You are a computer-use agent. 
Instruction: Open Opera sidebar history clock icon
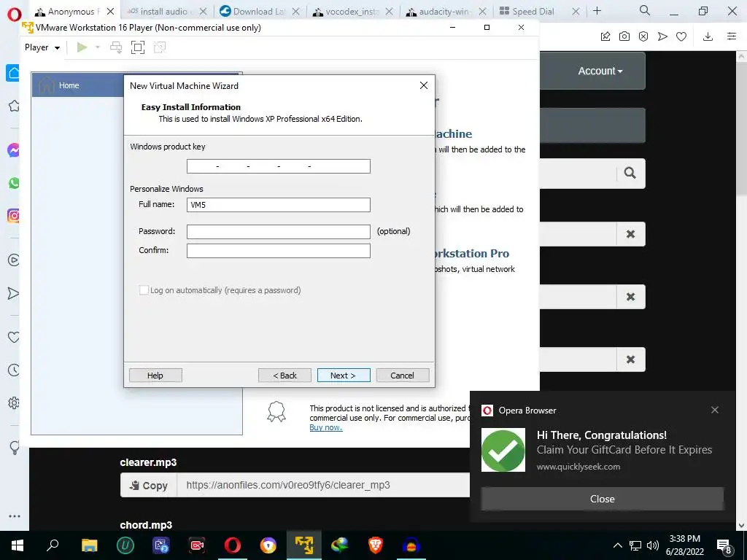coord(14,370)
